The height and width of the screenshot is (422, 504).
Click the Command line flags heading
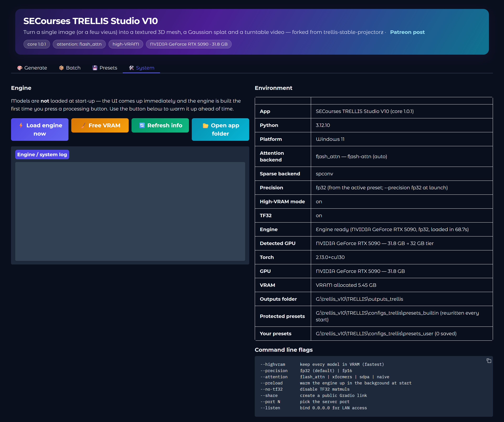point(284,350)
